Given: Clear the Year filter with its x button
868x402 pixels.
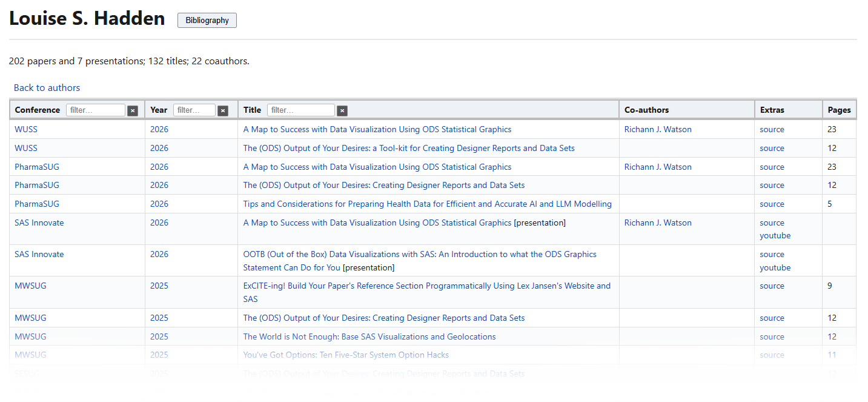Looking at the screenshot, I should coord(223,110).
